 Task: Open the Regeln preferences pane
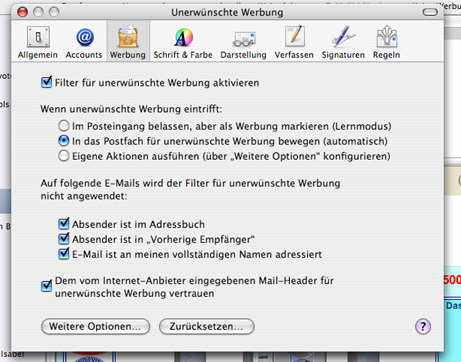coord(386,43)
